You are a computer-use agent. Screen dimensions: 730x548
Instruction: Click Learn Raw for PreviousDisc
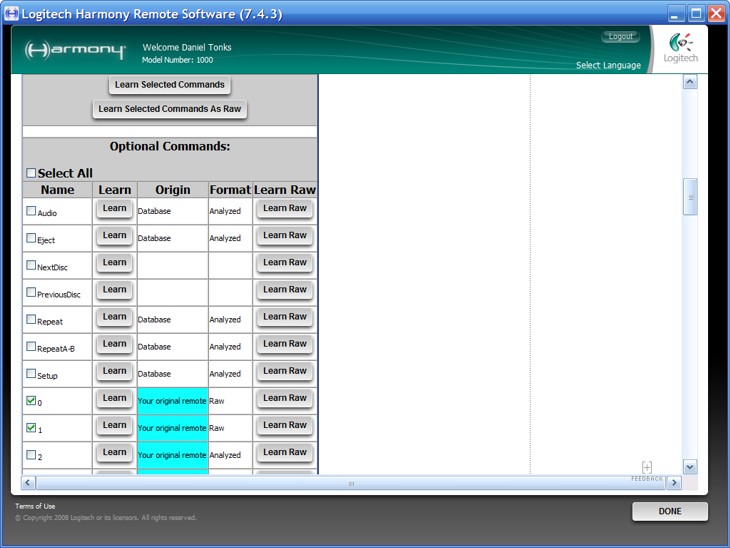285,290
